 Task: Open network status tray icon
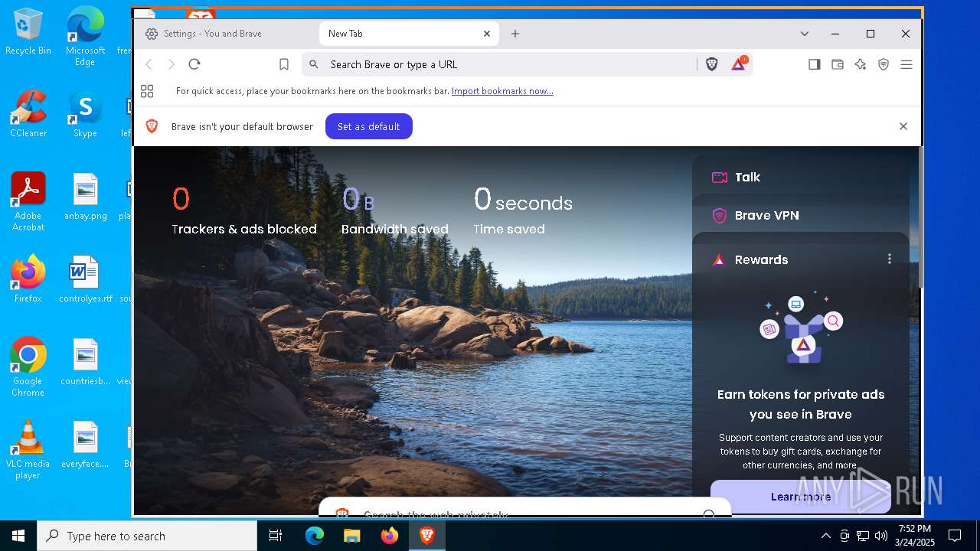863,536
